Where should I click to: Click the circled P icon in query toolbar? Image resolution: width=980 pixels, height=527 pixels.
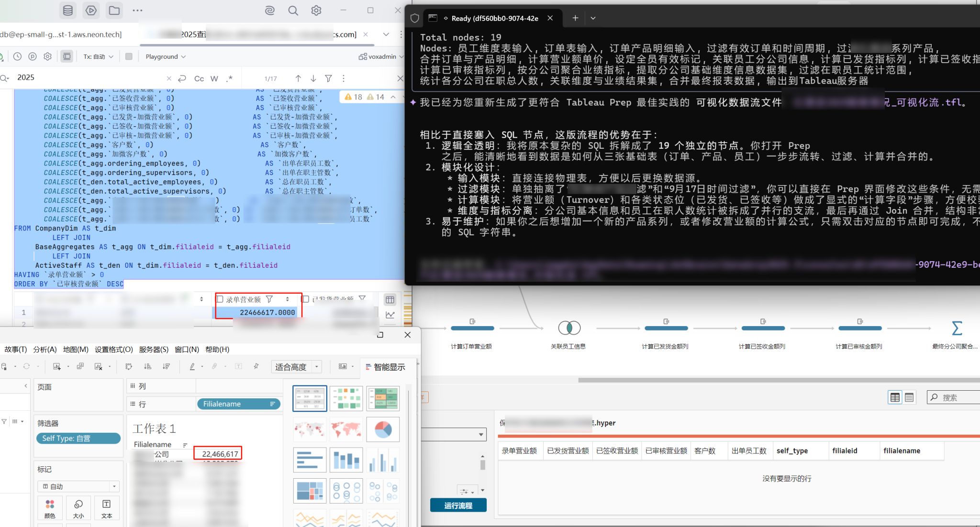point(33,56)
